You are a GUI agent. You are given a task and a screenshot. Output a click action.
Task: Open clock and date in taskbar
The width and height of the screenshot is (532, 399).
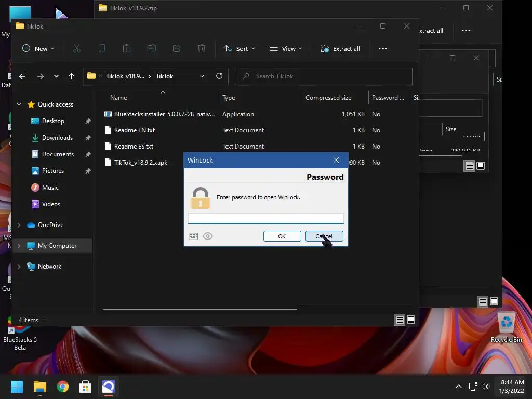click(x=512, y=387)
